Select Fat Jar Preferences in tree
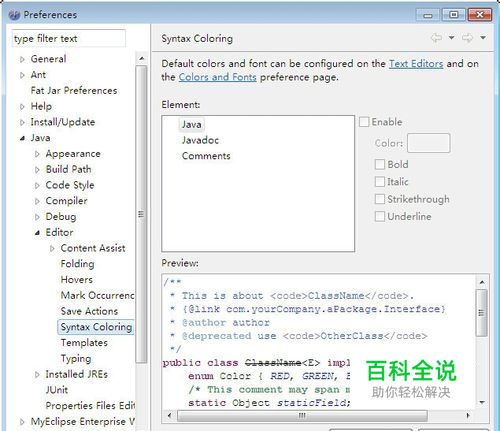The height and width of the screenshot is (431, 500). coord(74,90)
